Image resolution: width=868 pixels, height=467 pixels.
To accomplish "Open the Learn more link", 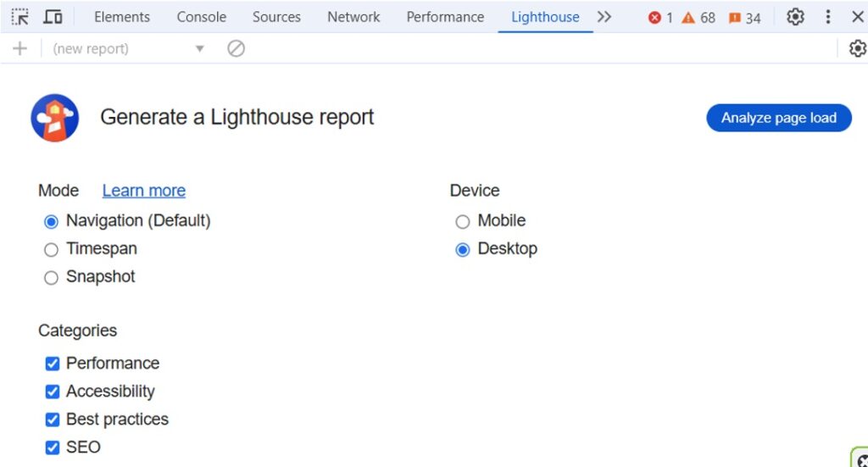I will [x=144, y=191].
